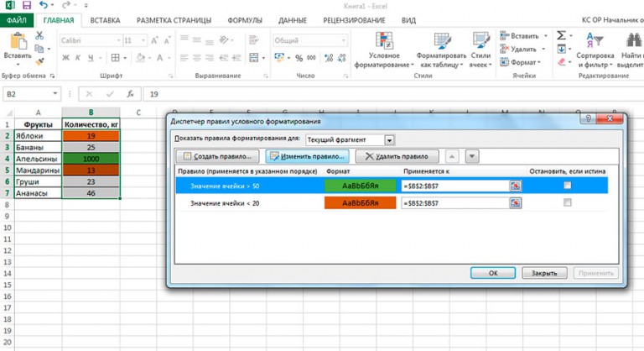The width and height of the screenshot is (644, 351).
Task: Open Sort and Filter (Сортировка и фильтр)
Action: [x=595, y=50]
